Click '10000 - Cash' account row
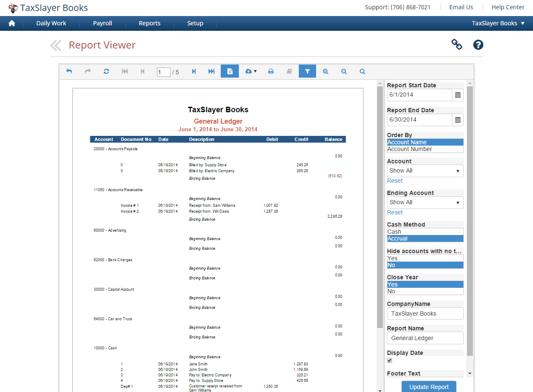 click(105, 348)
